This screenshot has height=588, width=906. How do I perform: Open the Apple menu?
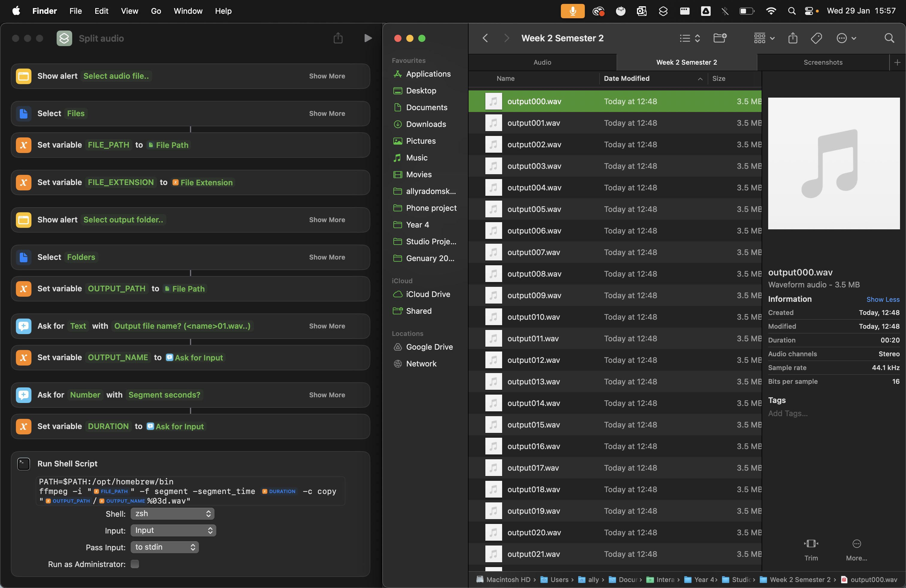pyautogui.click(x=16, y=11)
